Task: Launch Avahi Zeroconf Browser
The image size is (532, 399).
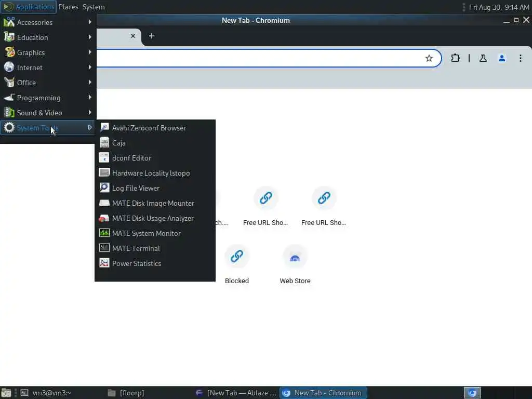Action: pos(155,128)
